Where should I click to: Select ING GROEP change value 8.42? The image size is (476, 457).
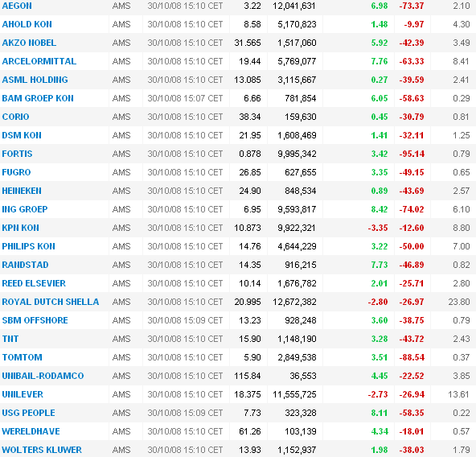tap(380, 210)
